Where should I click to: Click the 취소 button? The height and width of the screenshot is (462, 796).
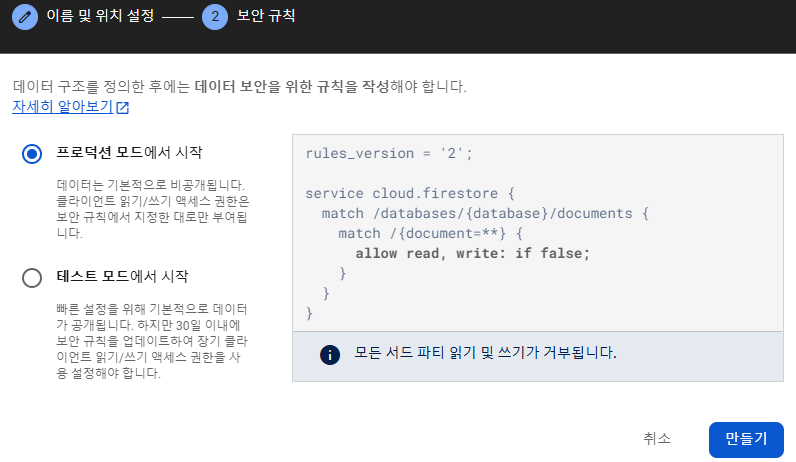657,439
